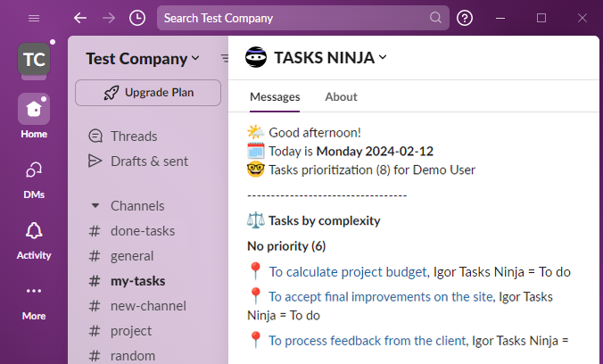This screenshot has width=603, height=364.
Task: Select the Home icon in sidebar
Action: [x=34, y=110]
